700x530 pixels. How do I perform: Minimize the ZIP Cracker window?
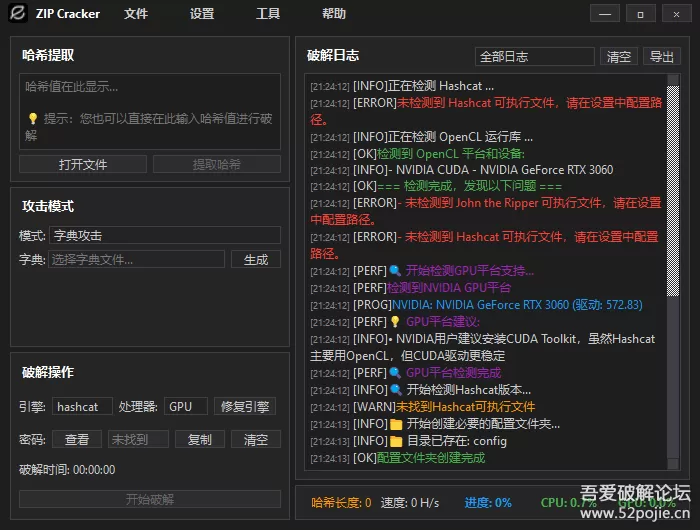coord(605,13)
